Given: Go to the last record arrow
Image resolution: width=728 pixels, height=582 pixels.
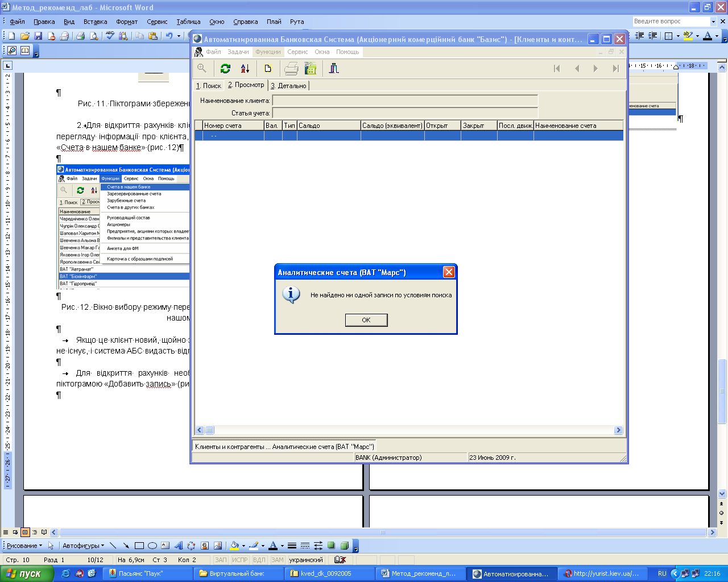Looking at the screenshot, I should [615, 69].
